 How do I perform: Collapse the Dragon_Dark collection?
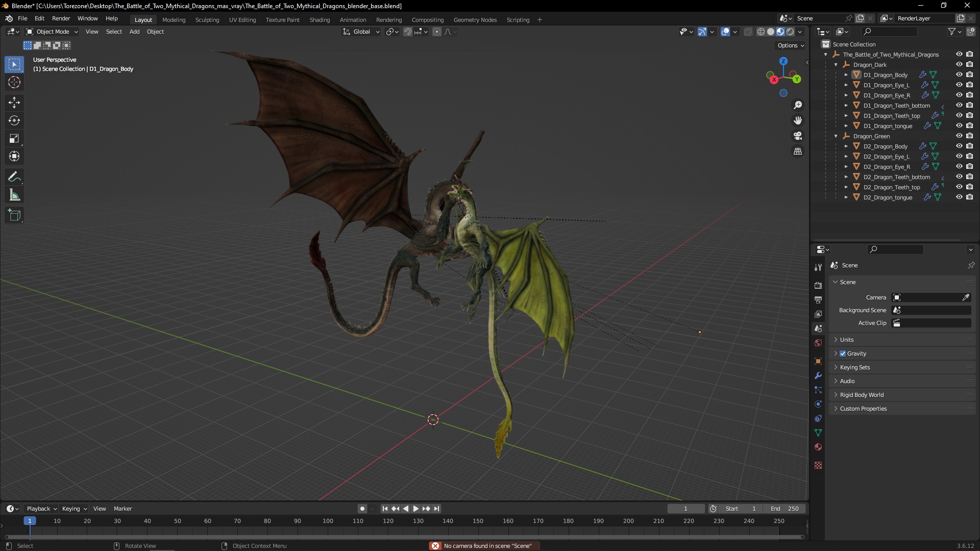(836, 65)
